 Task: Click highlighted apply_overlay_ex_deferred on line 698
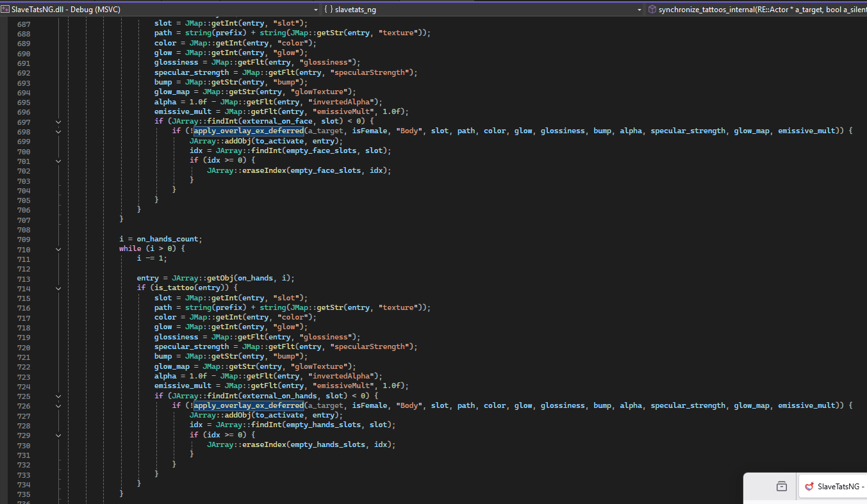(x=249, y=131)
